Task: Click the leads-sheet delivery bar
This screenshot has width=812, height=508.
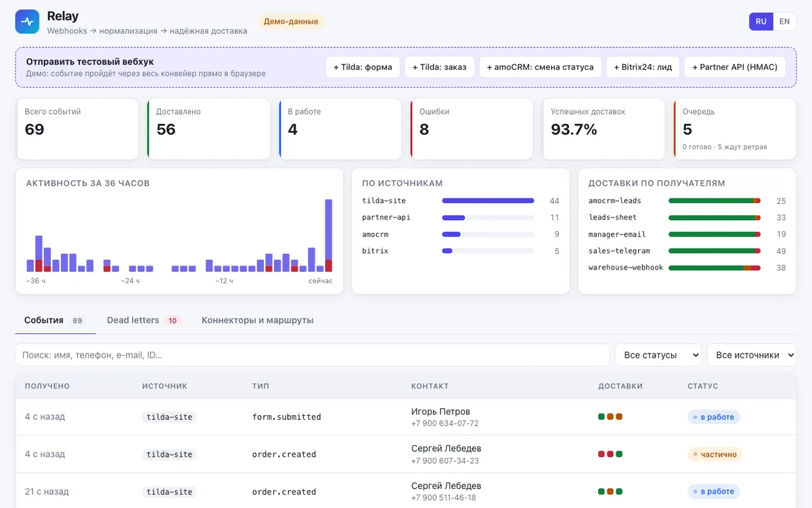Action: coord(715,217)
